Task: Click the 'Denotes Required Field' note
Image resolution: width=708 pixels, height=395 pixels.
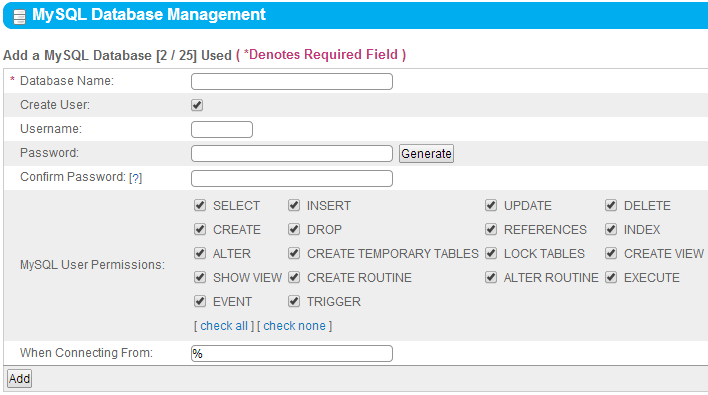Action: pyautogui.click(x=321, y=55)
